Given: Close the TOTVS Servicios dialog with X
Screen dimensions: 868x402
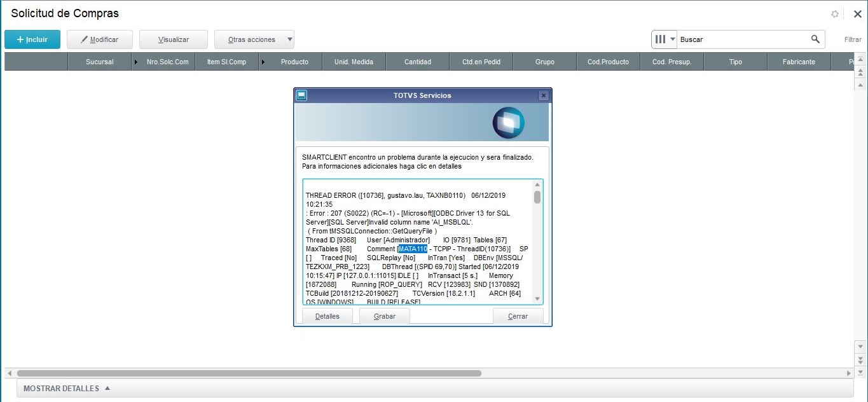Looking at the screenshot, I should (x=543, y=95).
